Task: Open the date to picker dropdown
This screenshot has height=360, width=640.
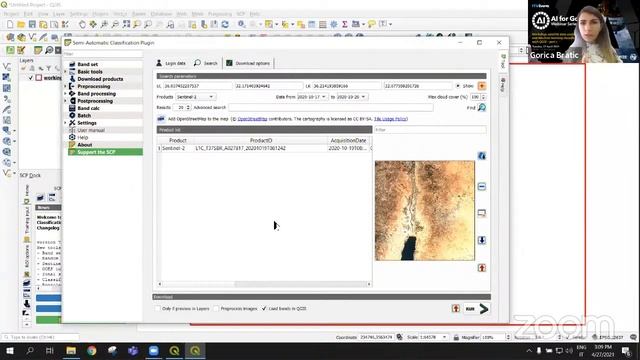Action: point(352,97)
